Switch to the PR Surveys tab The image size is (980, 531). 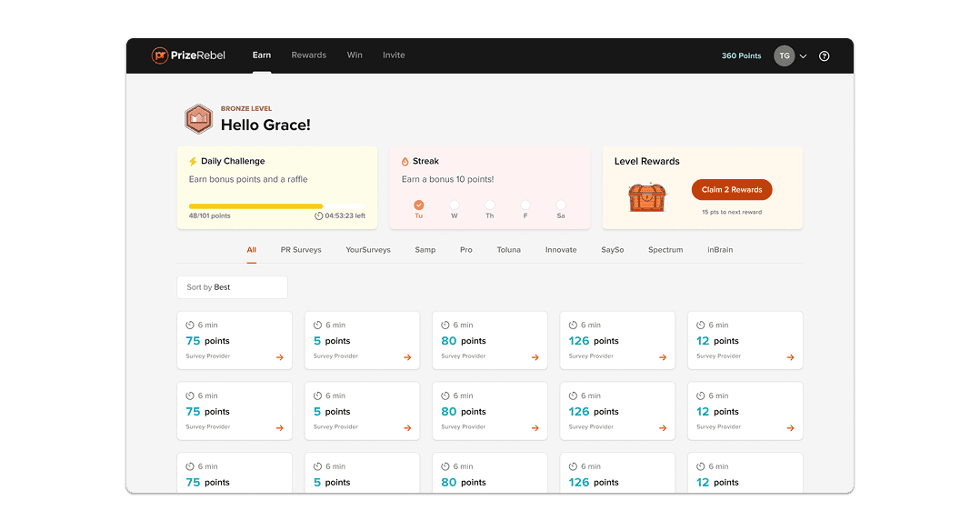coord(301,249)
